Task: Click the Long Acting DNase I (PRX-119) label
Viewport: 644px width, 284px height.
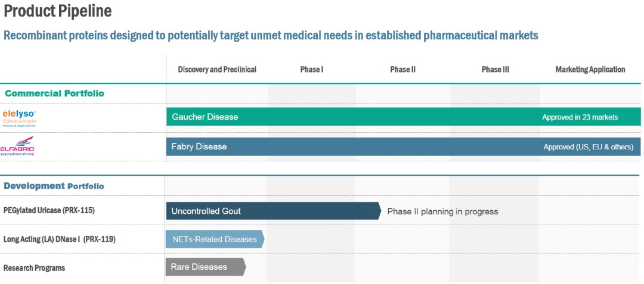Action: [60, 239]
